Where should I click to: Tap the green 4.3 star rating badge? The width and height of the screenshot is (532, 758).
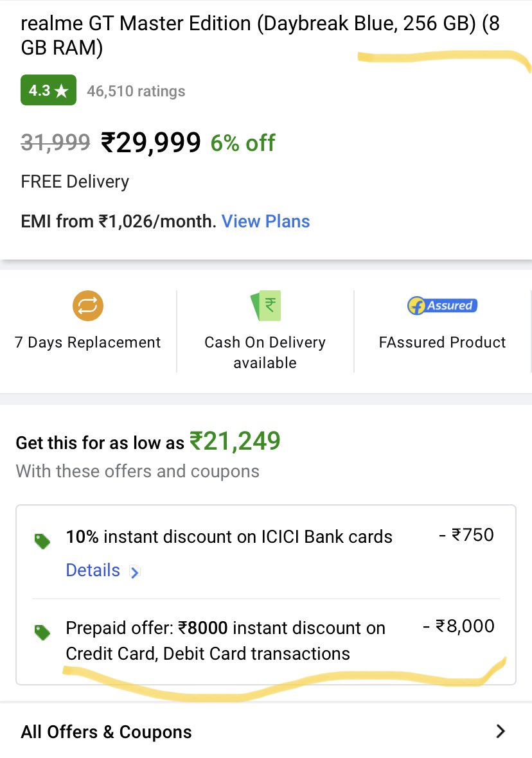click(48, 91)
